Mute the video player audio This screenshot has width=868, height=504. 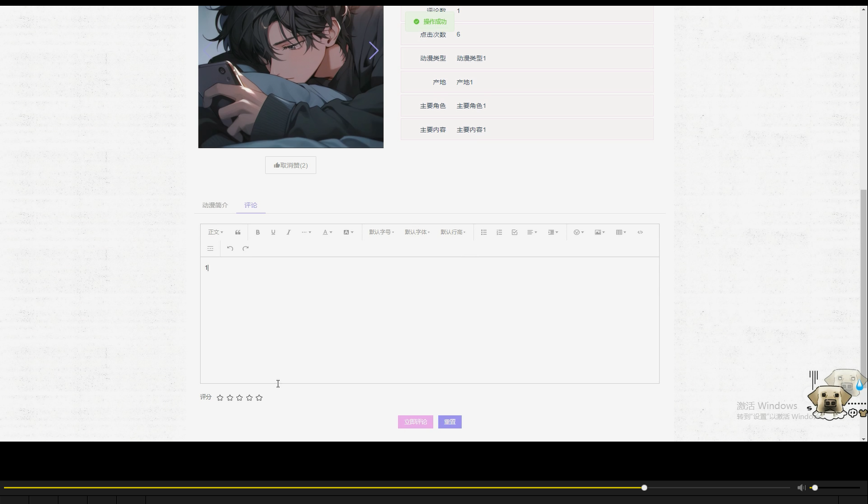pos(801,487)
